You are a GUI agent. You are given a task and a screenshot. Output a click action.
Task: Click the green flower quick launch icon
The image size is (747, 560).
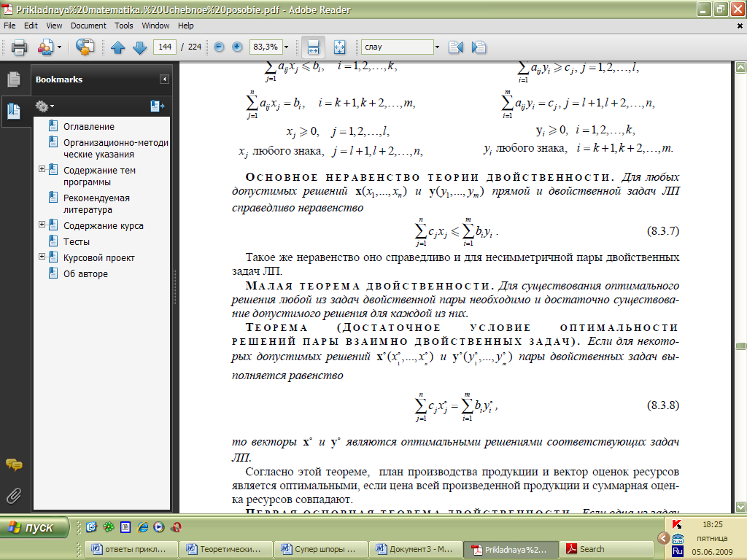(109, 527)
